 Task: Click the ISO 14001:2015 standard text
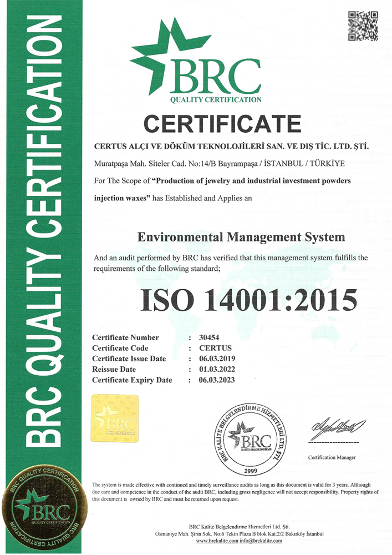(248, 300)
